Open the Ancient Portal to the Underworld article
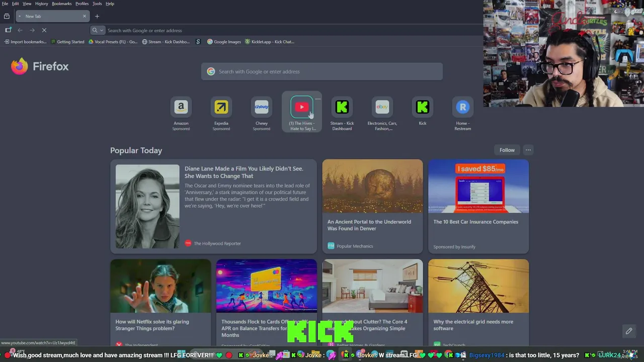Viewport: 644px width, 362px height. point(369,225)
